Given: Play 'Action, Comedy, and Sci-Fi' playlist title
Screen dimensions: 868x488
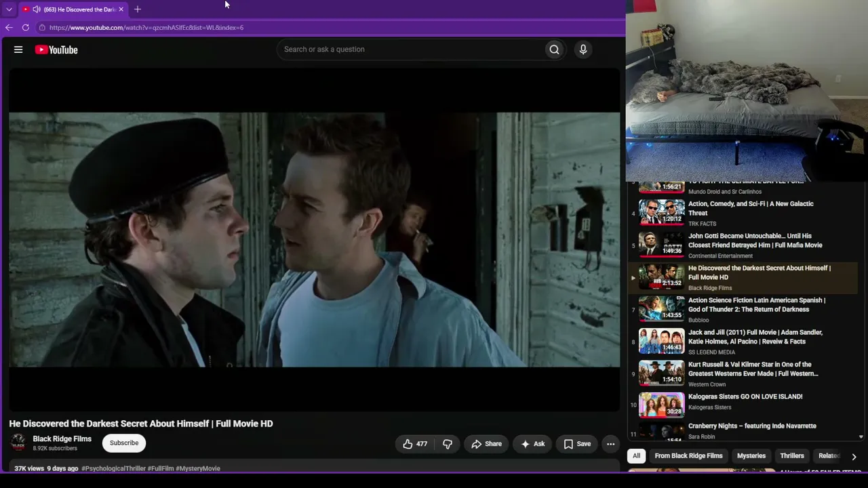Looking at the screenshot, I should [x=751, y=208].
